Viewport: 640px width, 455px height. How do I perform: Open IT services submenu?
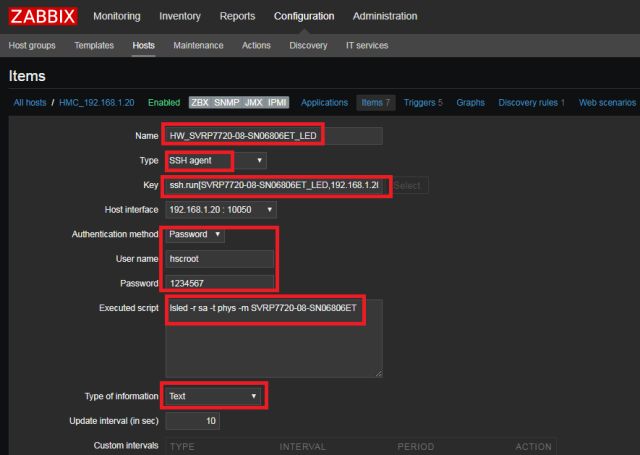coord(367,45)
